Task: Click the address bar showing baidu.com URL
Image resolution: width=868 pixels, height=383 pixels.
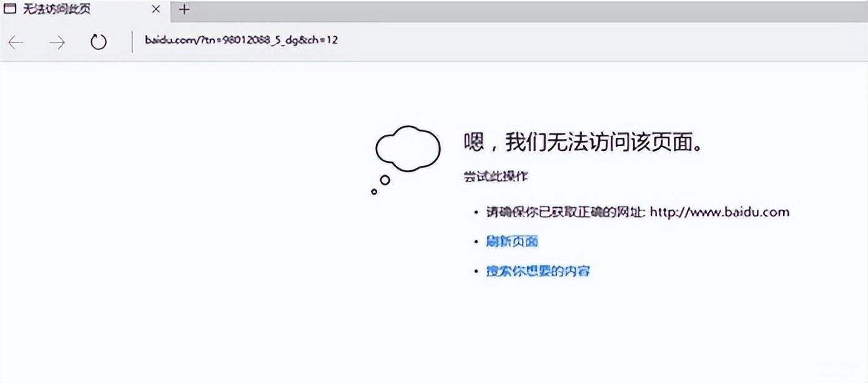Action: (x=241, y=40)
